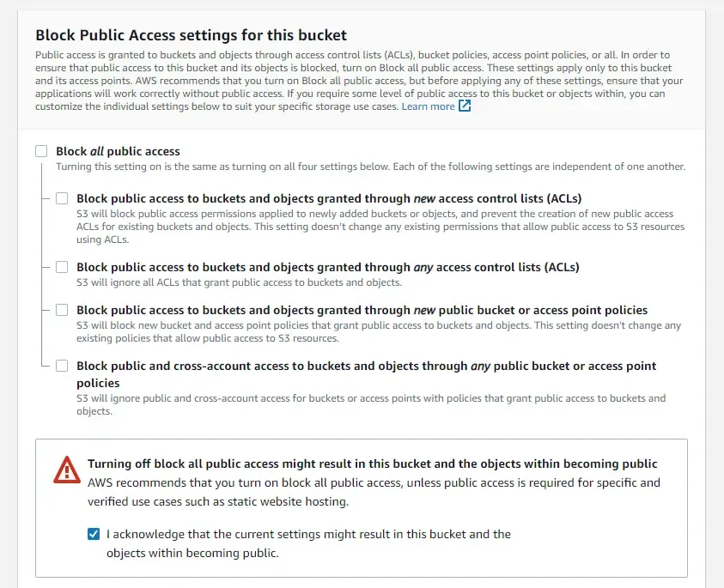The width and height of the screenshot is (724, 588).
Task: Select checkbox blocking public and cross-account access
Action: coord(62,366)
